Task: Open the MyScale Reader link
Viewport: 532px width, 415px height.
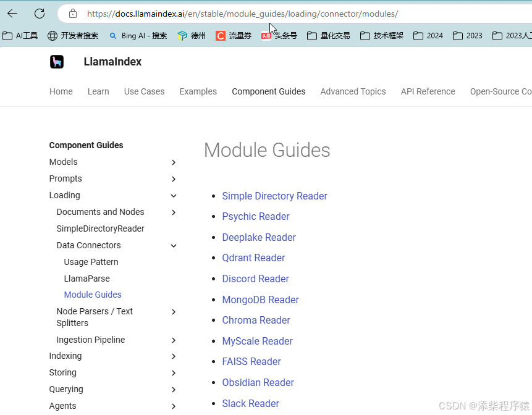Action: [x=257, y=341]
